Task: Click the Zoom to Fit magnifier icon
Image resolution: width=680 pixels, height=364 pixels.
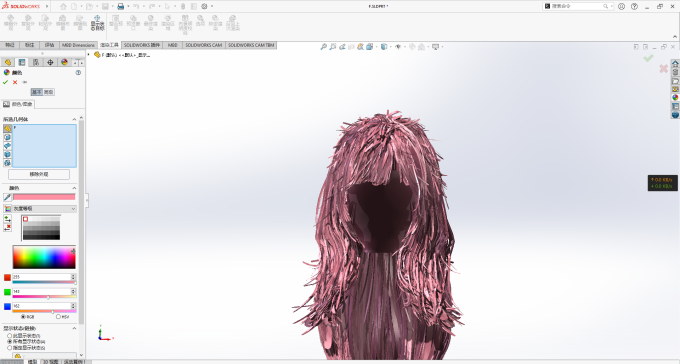Action: point(324,47)
